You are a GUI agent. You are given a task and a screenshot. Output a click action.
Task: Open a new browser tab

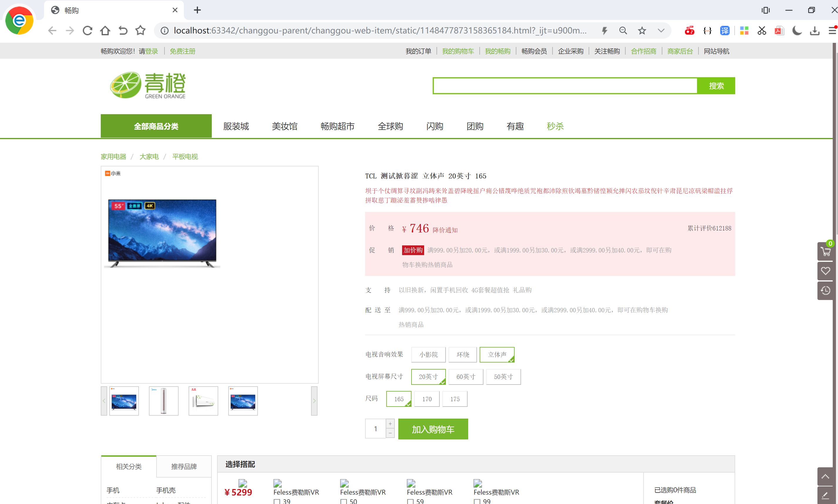pos(197,10)
